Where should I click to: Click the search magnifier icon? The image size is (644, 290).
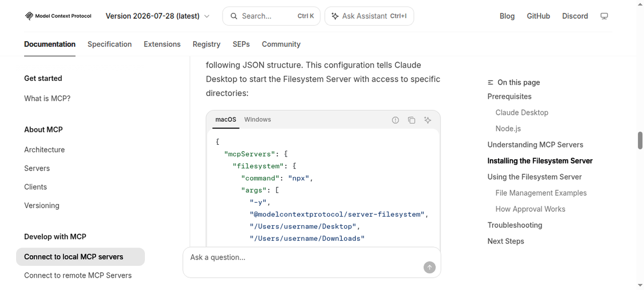234,16
